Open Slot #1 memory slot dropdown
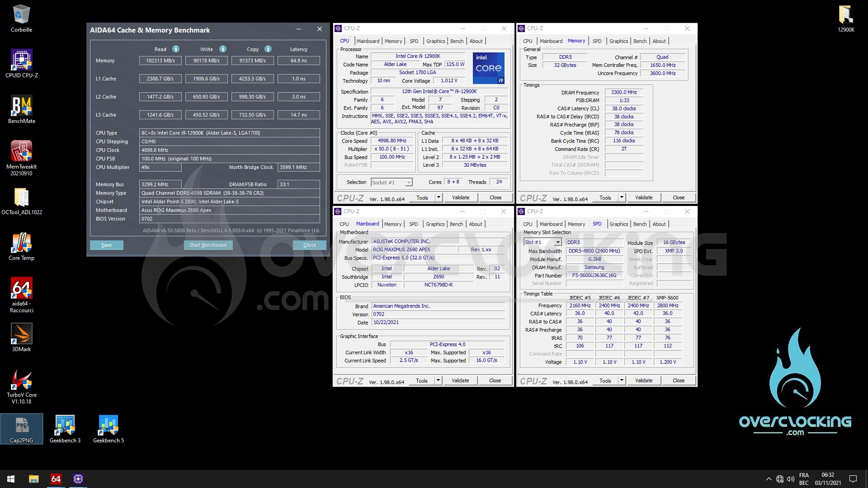868x488 pixels. [542, 242]
